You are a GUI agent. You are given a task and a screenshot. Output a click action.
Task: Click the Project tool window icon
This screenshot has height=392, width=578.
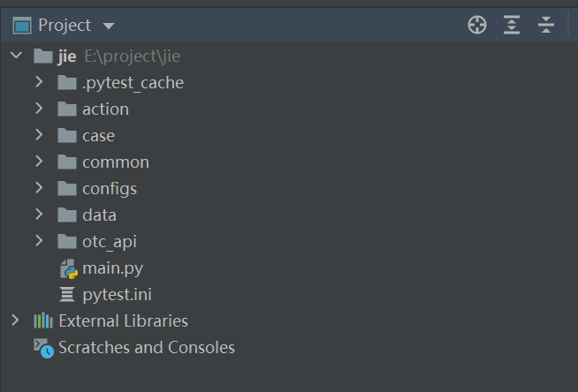pyautogui.click(x=22, y=26)
